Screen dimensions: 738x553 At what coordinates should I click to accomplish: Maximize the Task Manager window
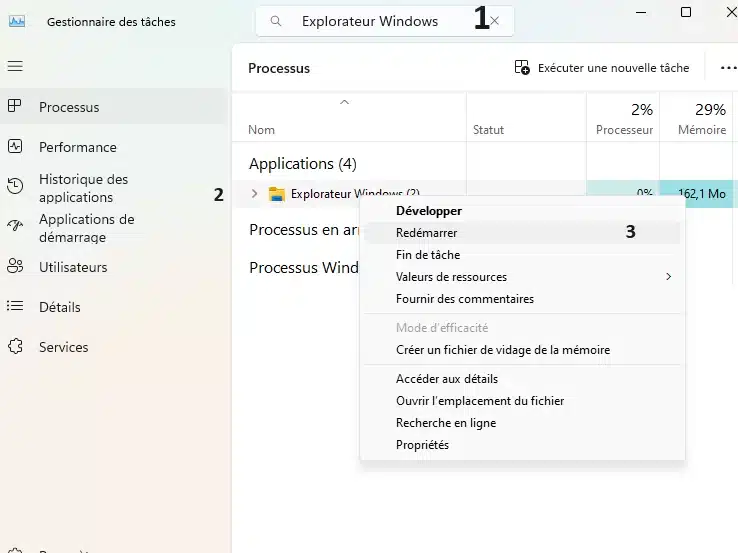[686, 12]
